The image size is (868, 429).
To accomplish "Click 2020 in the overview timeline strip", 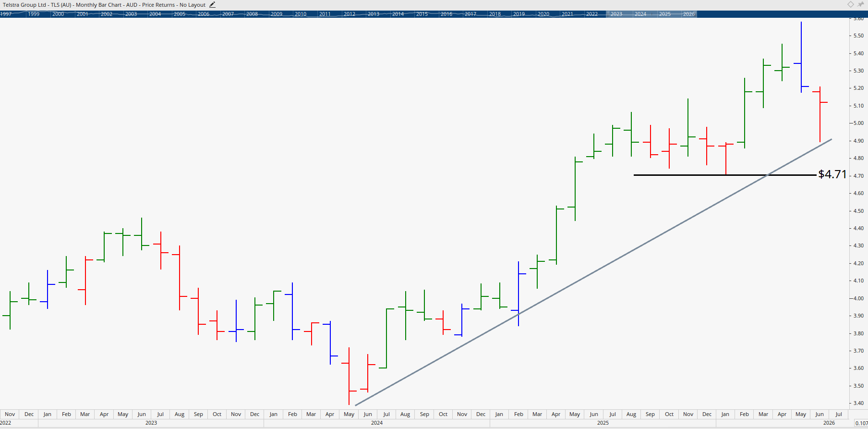I will coord(543,14).
